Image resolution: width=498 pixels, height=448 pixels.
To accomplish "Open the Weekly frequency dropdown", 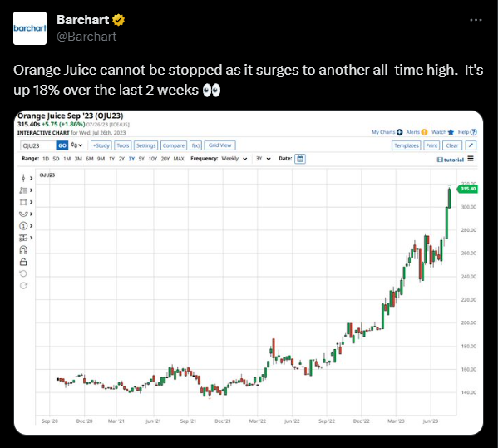I will pos(234,159).
